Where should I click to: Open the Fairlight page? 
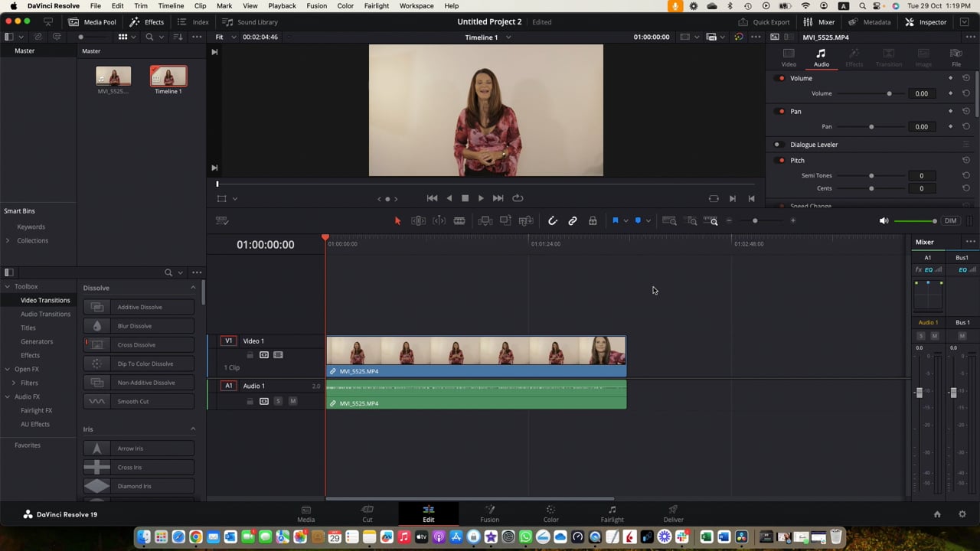pos(612,513)
